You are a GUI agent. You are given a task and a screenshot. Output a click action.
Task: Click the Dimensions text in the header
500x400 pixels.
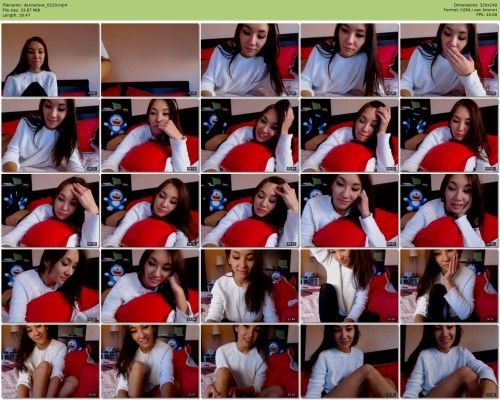[x=476, y=5]
